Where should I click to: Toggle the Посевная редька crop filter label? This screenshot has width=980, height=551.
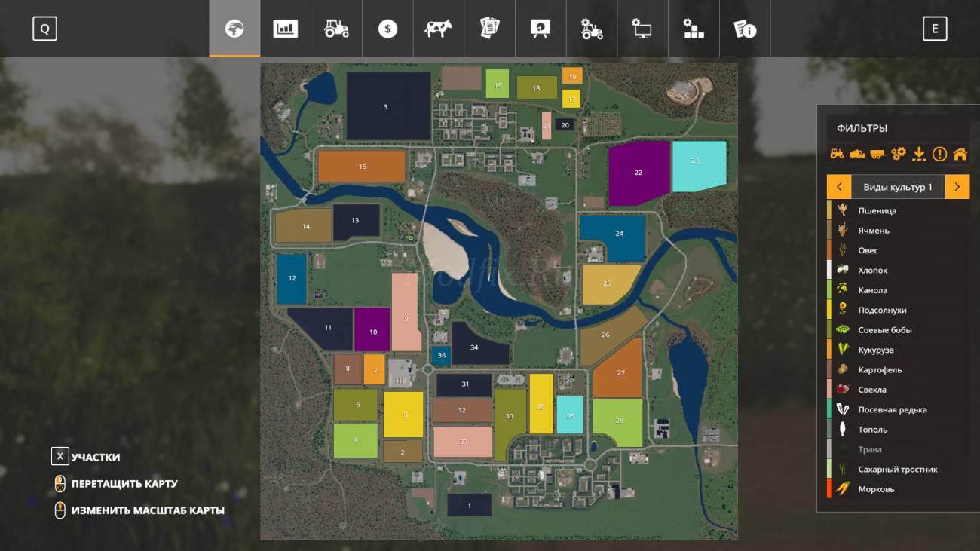[x=893, y=410]
